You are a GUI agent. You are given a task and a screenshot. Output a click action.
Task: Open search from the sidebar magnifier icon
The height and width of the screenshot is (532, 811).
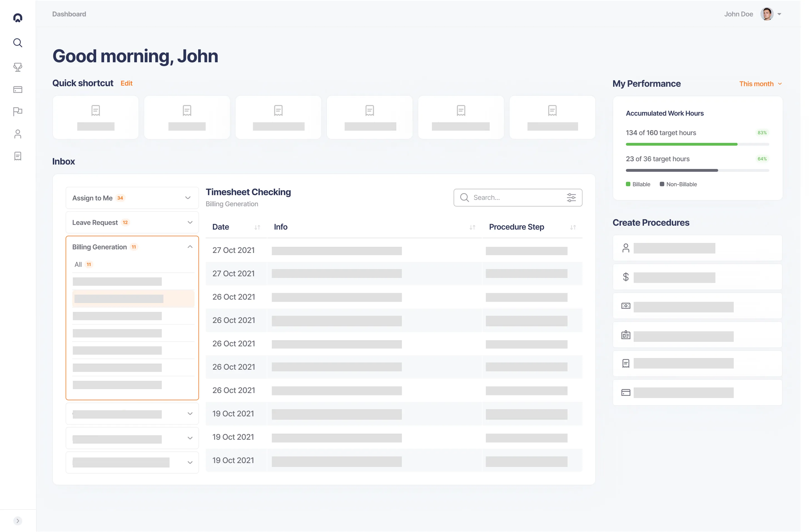tap(18, 43)
